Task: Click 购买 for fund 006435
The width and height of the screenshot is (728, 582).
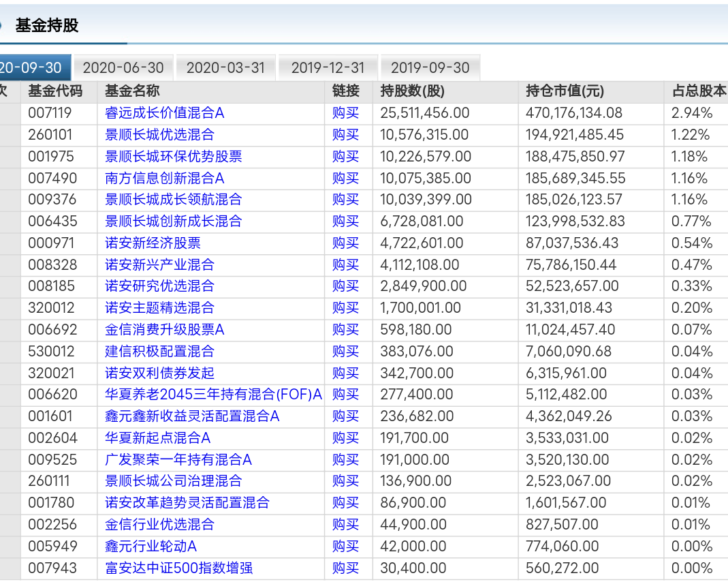Action: (x=346, y=221)
